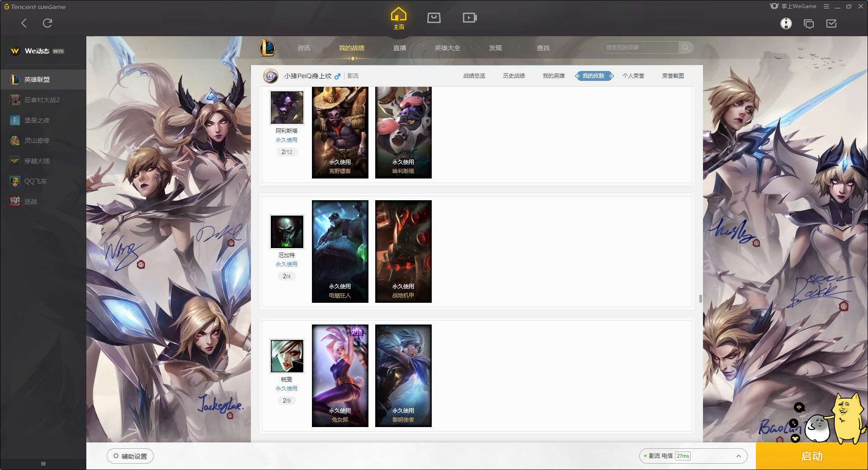Open the 兔女郎 skin card
Image resolution: width=868 pixels, height=470 pixels.
(340, 376)
